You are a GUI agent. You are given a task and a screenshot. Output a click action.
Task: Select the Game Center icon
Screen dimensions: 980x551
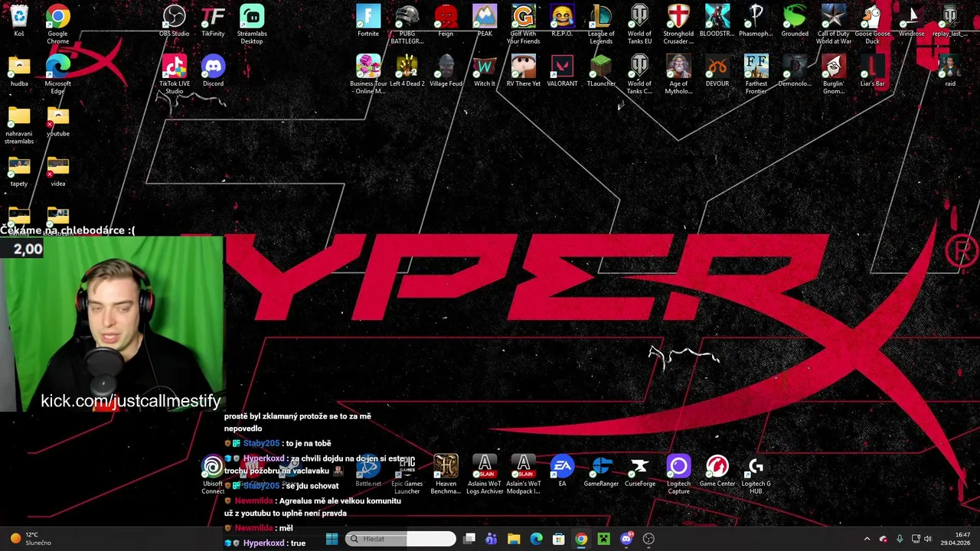tap(717, 471)
